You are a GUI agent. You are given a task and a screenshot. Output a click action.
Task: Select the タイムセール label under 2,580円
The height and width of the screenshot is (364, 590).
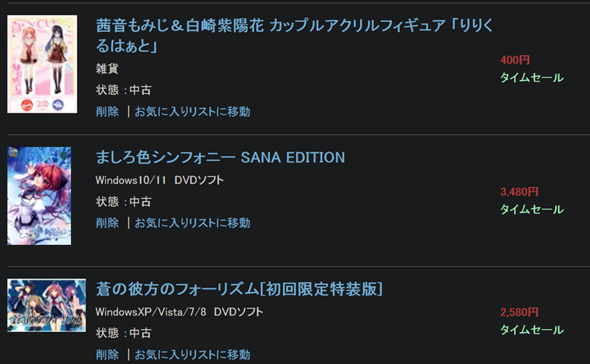(531, 330)
